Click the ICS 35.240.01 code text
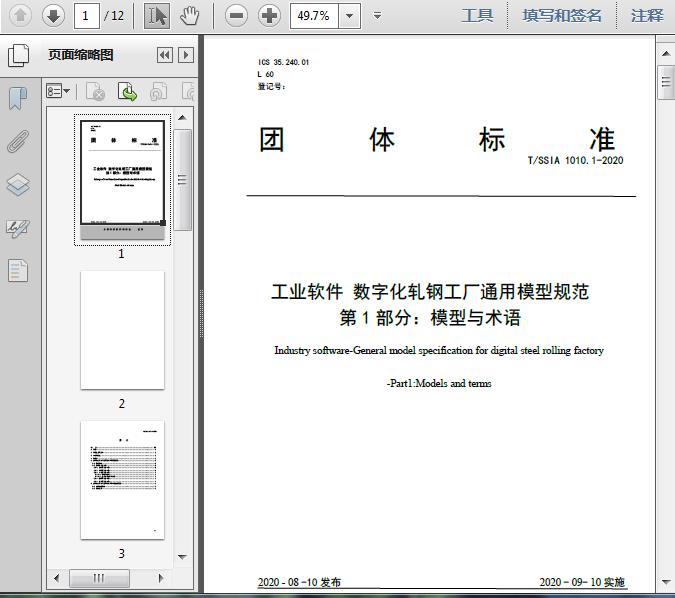675x598 pixels. tap(283, 62)
